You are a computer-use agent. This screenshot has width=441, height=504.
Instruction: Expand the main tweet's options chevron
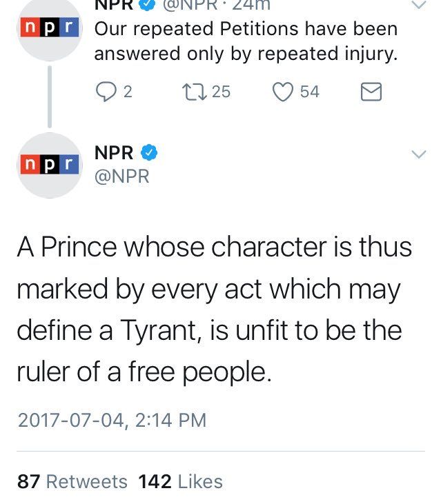click(x=419, y=154)
